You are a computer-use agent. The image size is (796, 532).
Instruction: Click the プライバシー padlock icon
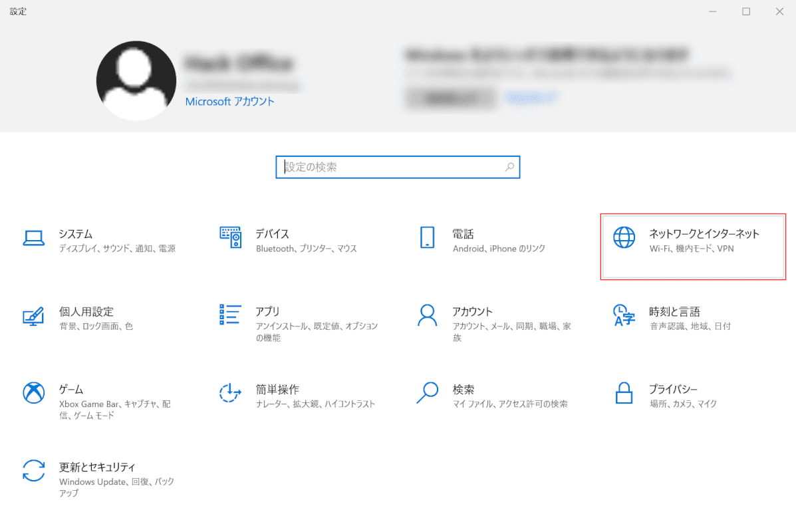coord(624,393)
